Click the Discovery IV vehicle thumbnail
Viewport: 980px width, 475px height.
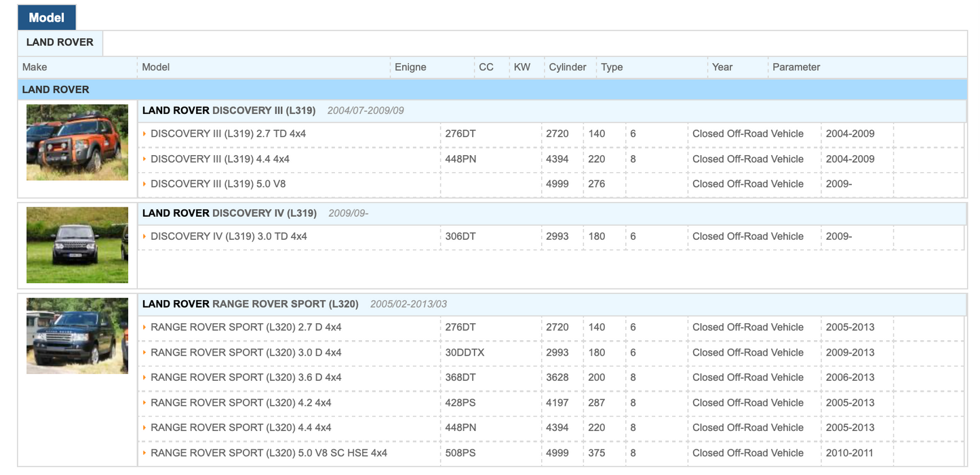(77, 245)
